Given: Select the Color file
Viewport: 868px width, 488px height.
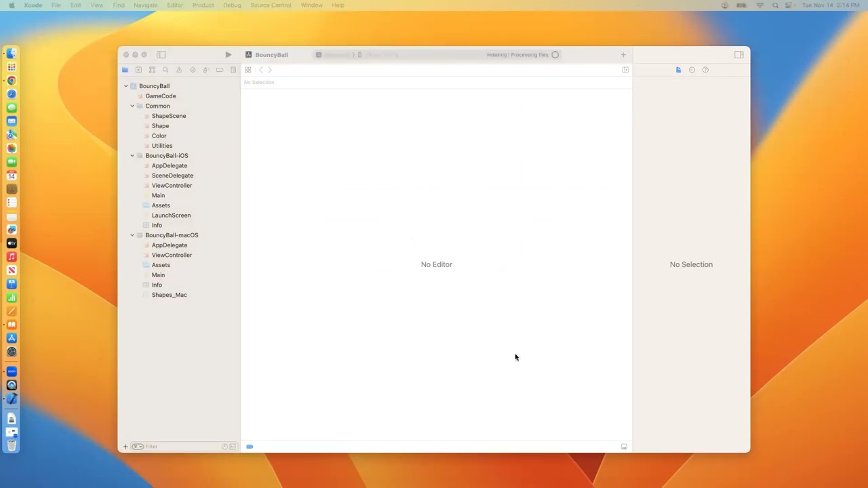Looking at the screenshot, I should [159, 136].
